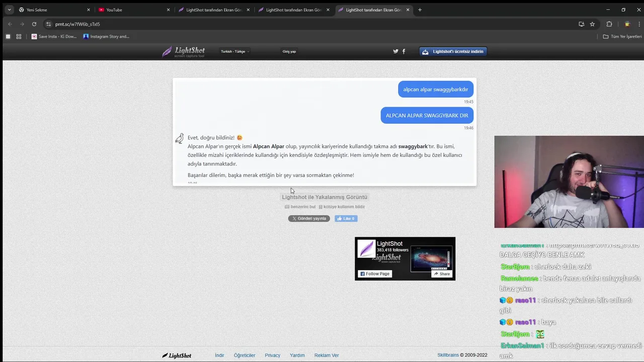Open Save Insta - IG Dow... bookmark
Image resolution: width=644 pixels, height=362 pixels.
pyautogui.click(x=54, y=36)
